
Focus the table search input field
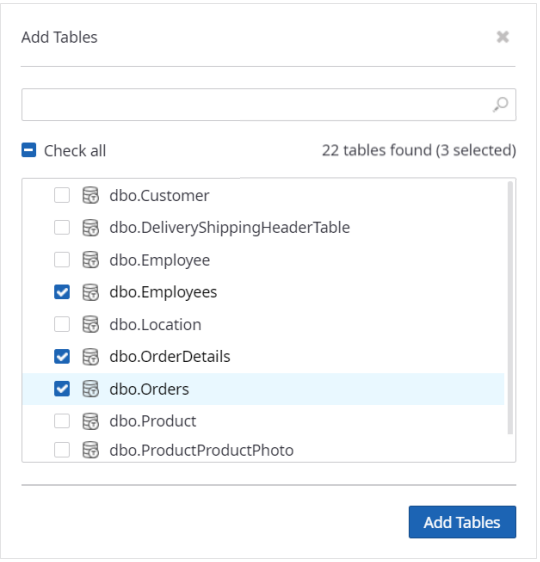269,105
